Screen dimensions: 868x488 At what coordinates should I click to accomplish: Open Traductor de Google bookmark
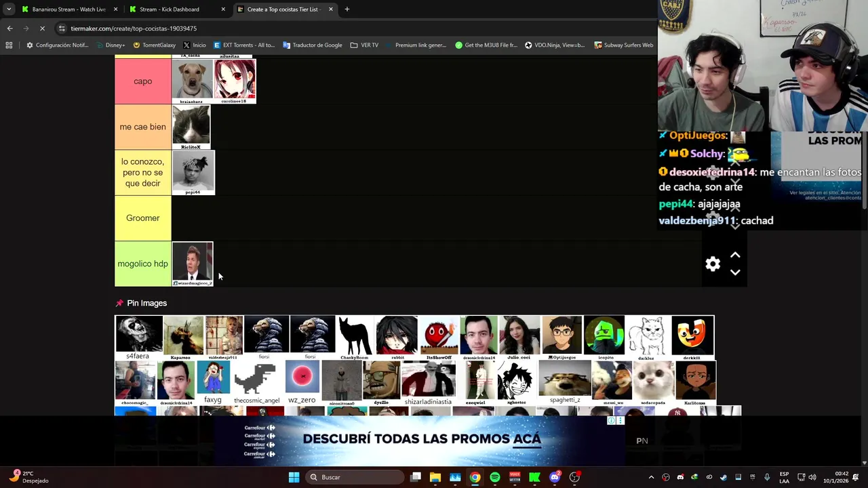click(x=313, y=45)
